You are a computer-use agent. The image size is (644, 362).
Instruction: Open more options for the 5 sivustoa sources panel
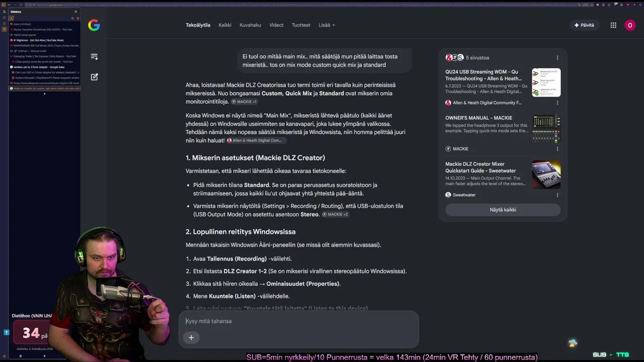[557, 58]
